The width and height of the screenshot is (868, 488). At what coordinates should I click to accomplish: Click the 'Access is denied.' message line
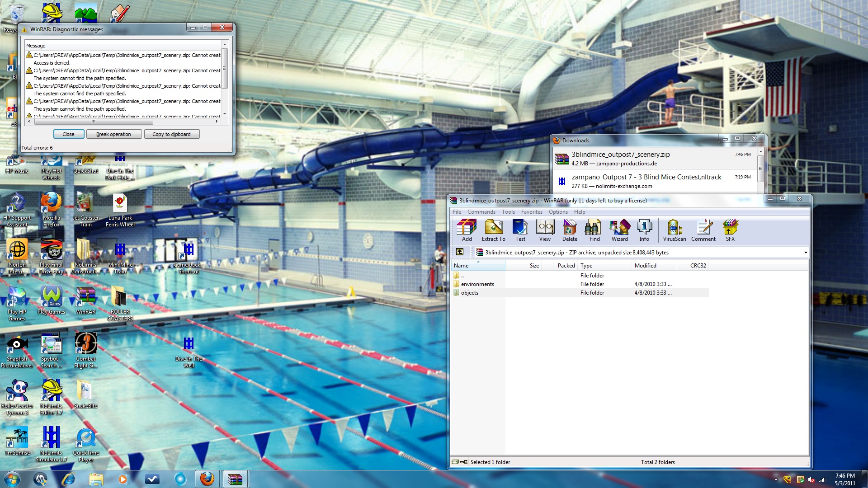[x=52, y=63]
